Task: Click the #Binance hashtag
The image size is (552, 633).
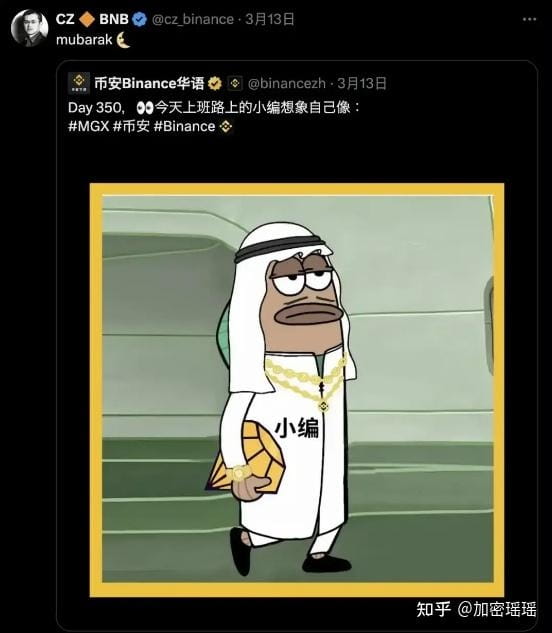Action: pos(185,126)
